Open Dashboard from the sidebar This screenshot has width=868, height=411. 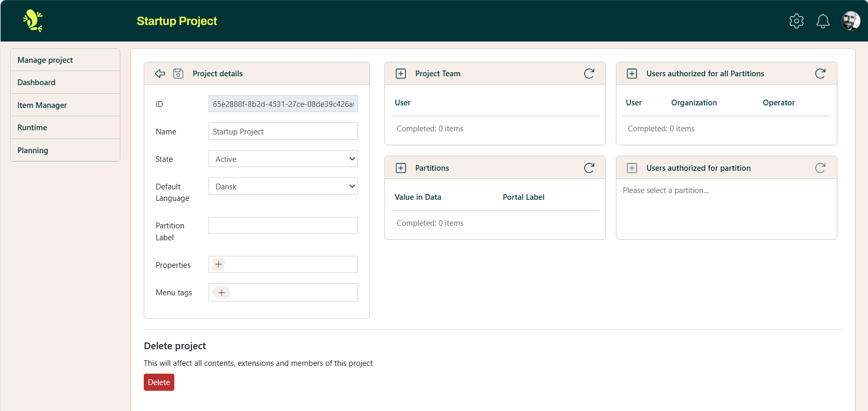36,83
